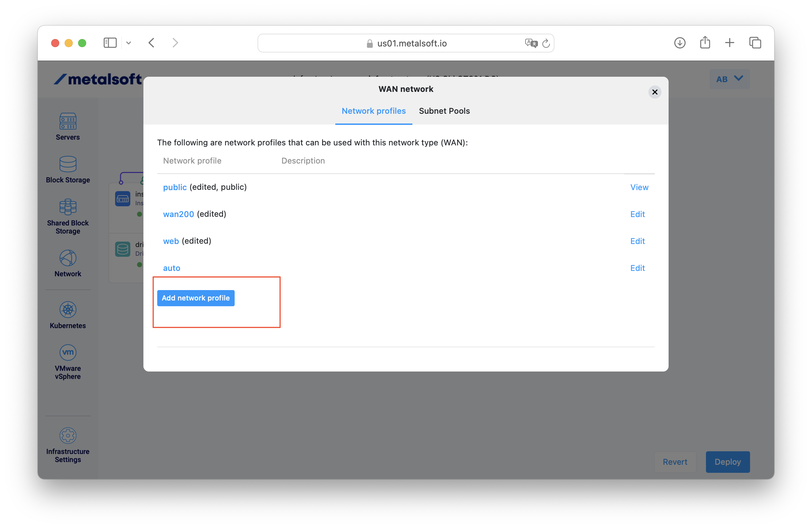Open the auto profile link
The image size is (812, 529).
pos(172,268)
